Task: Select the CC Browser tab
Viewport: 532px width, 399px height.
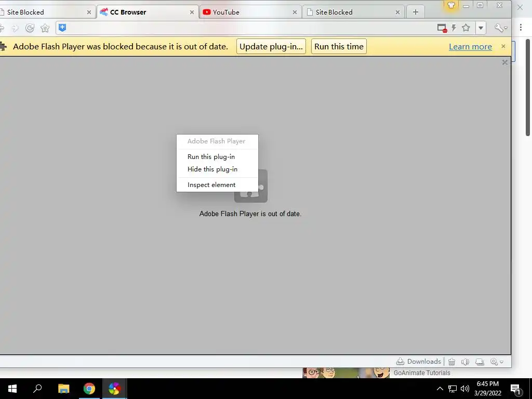Action: (148, 12)
